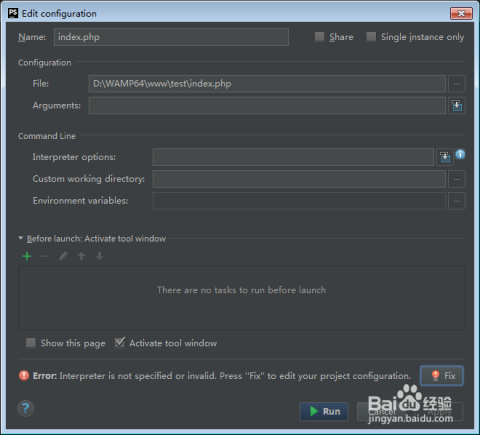The height and width of the screenshot is (435, 480).
Task: Click 'There are no tasks to run' text
Action: click(x=241, y=290)
